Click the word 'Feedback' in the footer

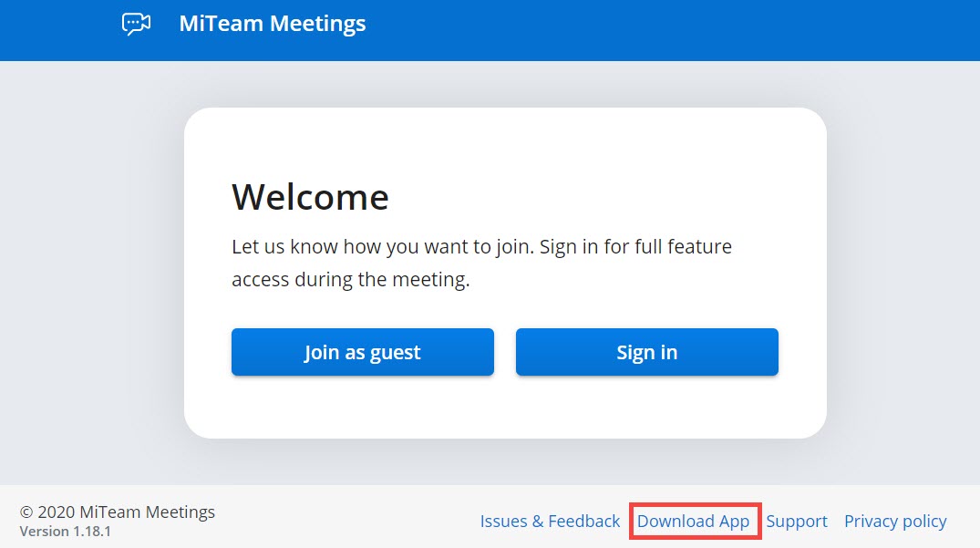584,522
